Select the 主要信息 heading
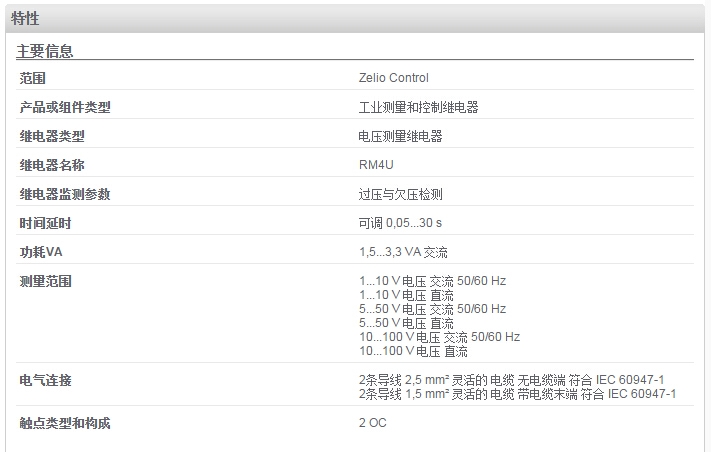The width and height of the screenshot is (711, 452). (x=44, y=51)
